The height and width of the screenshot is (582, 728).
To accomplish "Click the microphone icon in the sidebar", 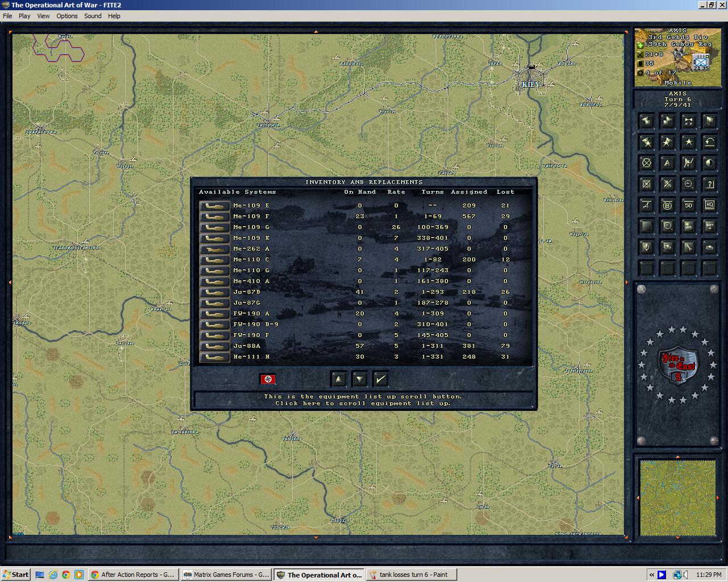I will tap(646, 247).
